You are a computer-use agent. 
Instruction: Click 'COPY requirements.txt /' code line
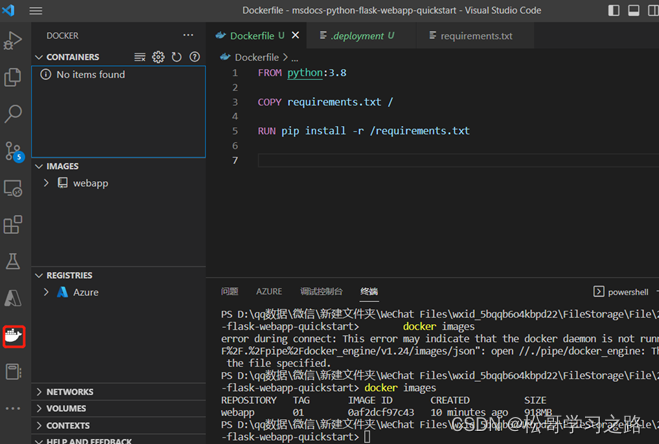(x=325, y=102)
